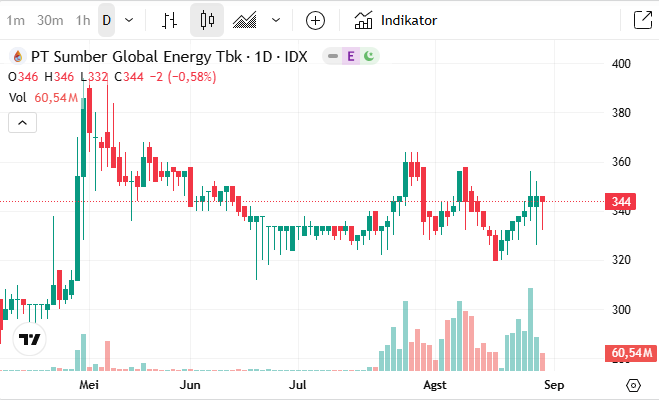Click the plus-circle compare symbol icon
Screen dimensions: 659x400
[315, 20]
